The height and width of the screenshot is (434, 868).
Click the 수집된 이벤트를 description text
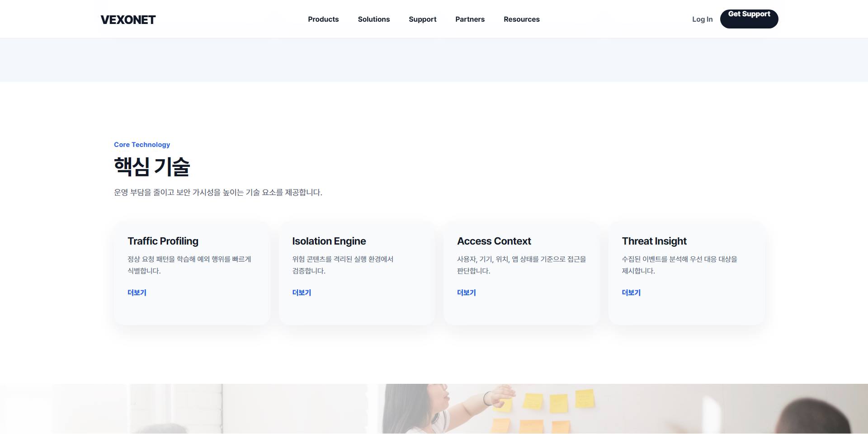(x=679, y=265)
